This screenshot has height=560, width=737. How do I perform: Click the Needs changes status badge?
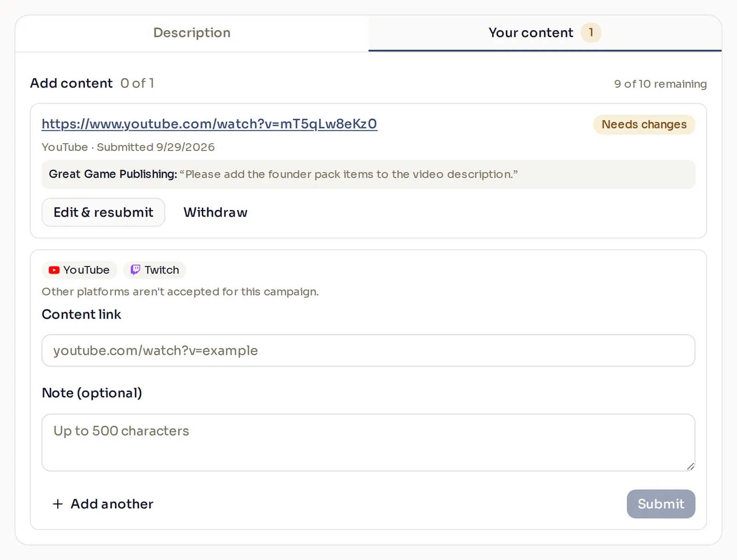(644, 124)
